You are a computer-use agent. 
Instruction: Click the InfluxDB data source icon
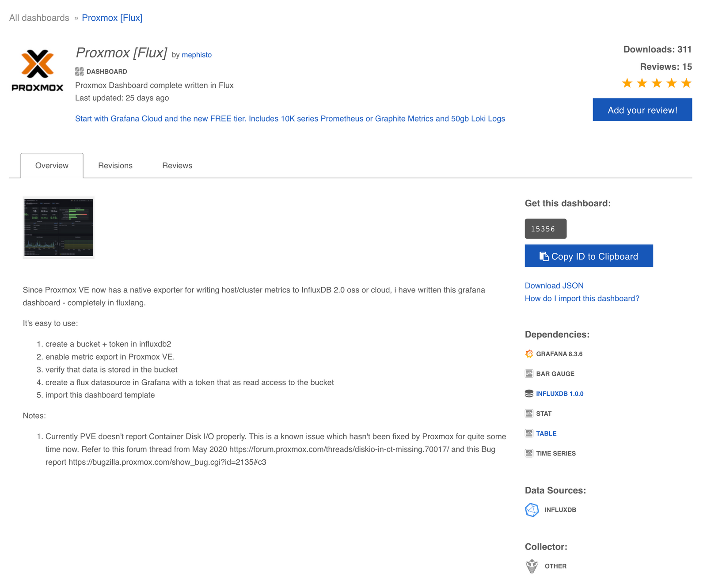[x=532, y=510]
